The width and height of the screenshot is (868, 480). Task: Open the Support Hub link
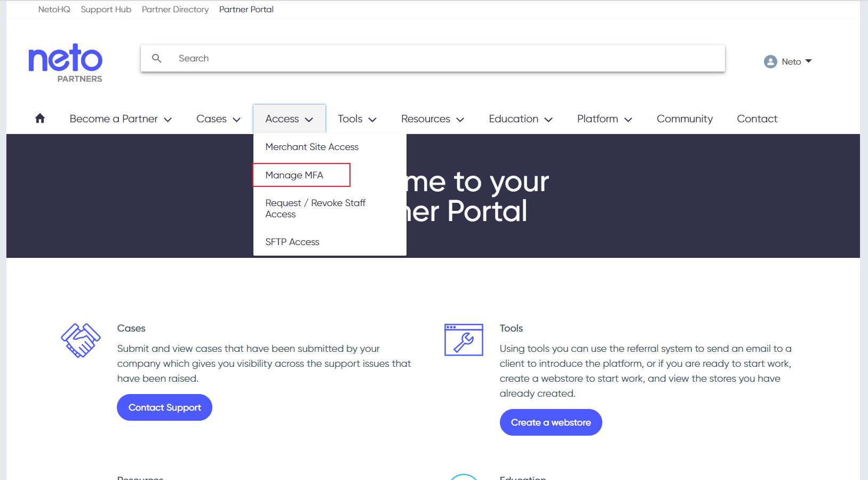click(106, 10)
